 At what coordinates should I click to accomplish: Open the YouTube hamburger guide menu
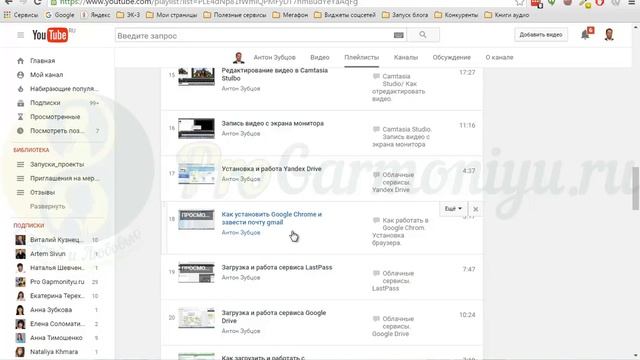[20, 35]
